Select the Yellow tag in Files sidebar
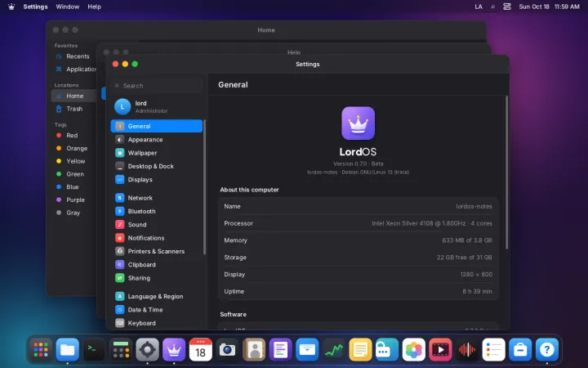 (x=73, y=161)
